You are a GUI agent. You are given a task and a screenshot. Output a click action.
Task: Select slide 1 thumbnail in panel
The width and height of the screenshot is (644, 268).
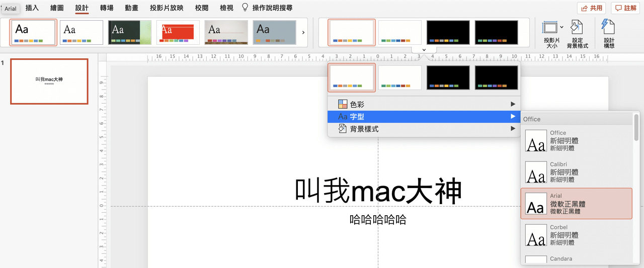pos(49,81)
